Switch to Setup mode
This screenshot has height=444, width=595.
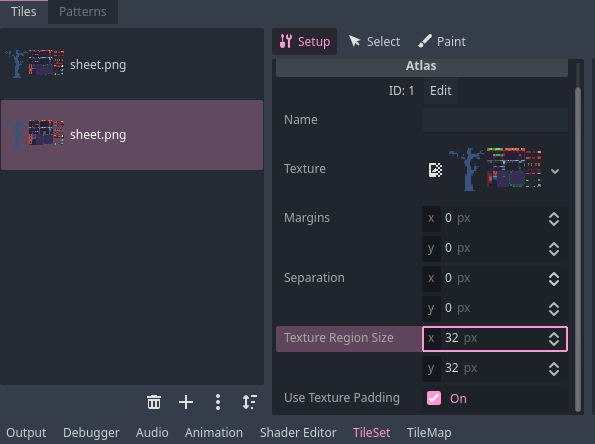(305, 41)
